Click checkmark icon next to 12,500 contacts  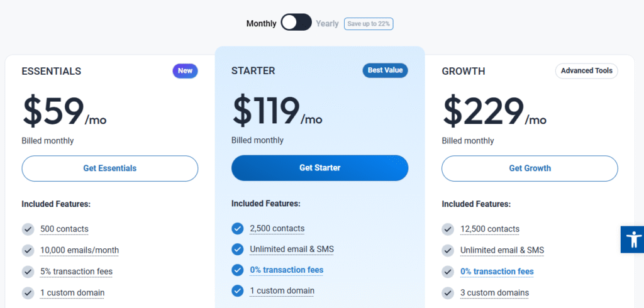(448, 229)
